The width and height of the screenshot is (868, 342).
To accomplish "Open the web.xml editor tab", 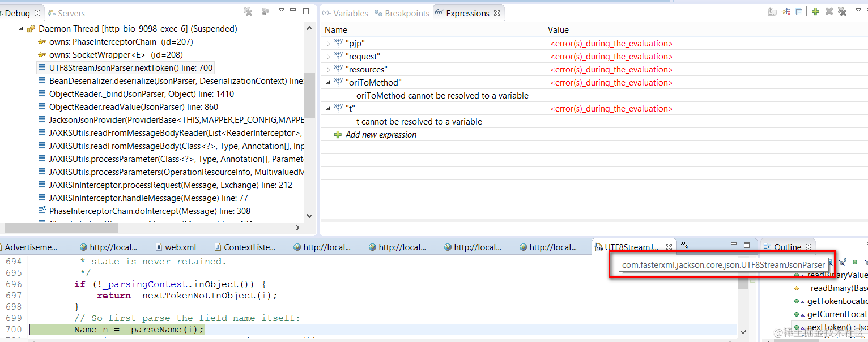I will 176,247.
